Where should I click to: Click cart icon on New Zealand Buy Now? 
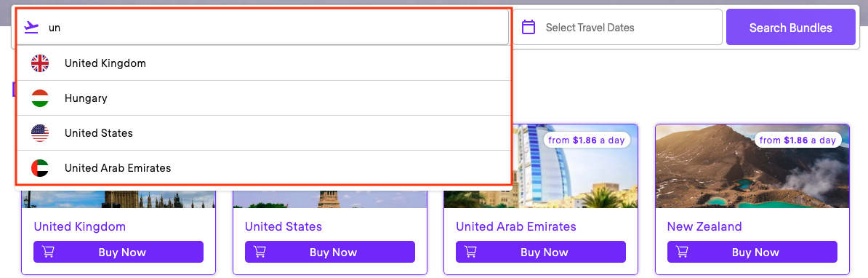pos(682,252)
